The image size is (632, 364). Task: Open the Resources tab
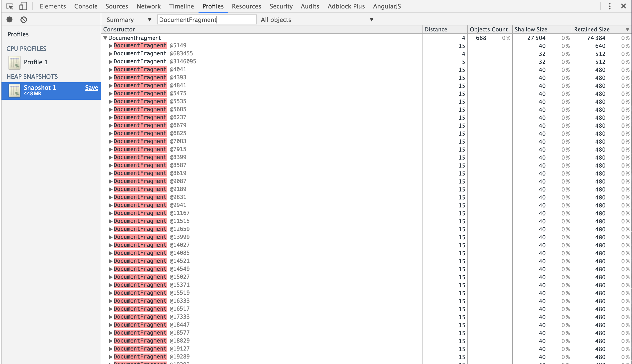[246, 6]
